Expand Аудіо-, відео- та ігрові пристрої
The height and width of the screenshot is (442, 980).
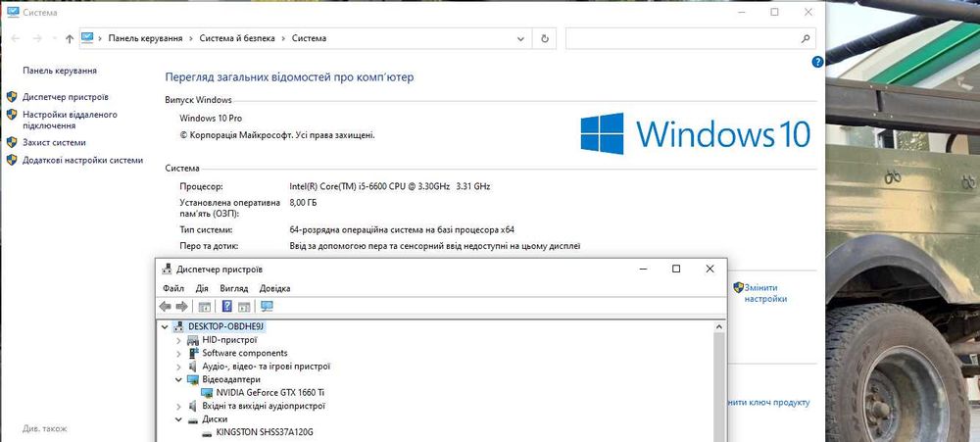pos(178,367)
